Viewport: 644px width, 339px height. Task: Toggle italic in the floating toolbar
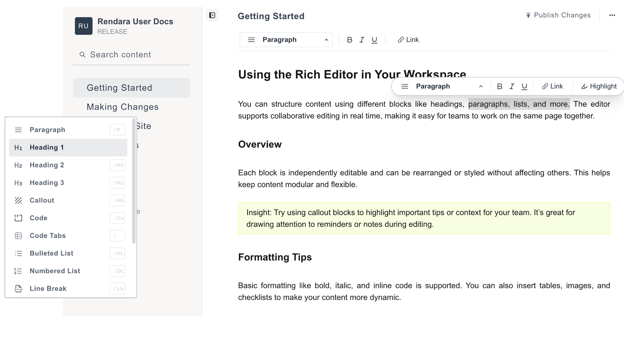click(512, 86)
